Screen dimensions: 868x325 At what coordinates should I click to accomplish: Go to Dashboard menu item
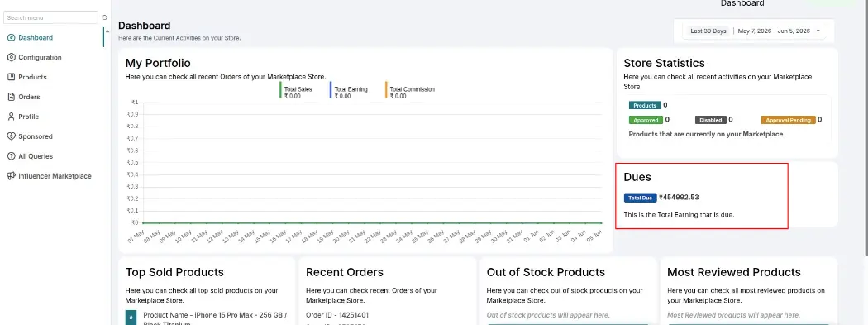[x=36, y=38]
